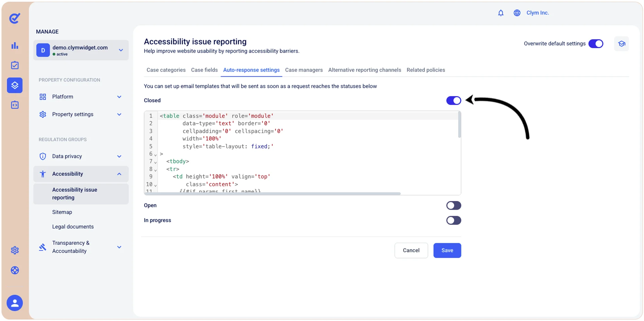
Task: Select the layers manage icon in sidebar
Action: [x=15, y=85]
